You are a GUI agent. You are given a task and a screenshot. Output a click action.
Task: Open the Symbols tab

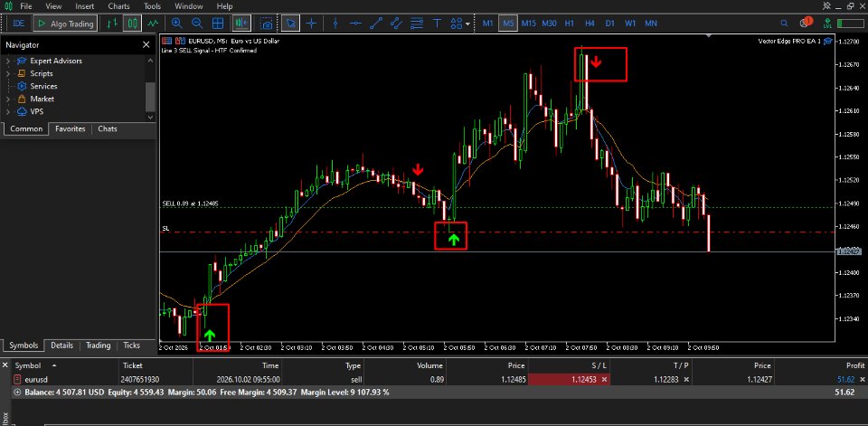(x=24, y=346)
